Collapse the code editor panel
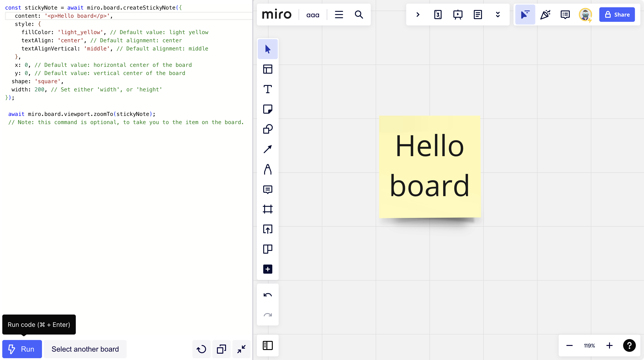This screenshot has height=360, width=644. tap(241, 349)
